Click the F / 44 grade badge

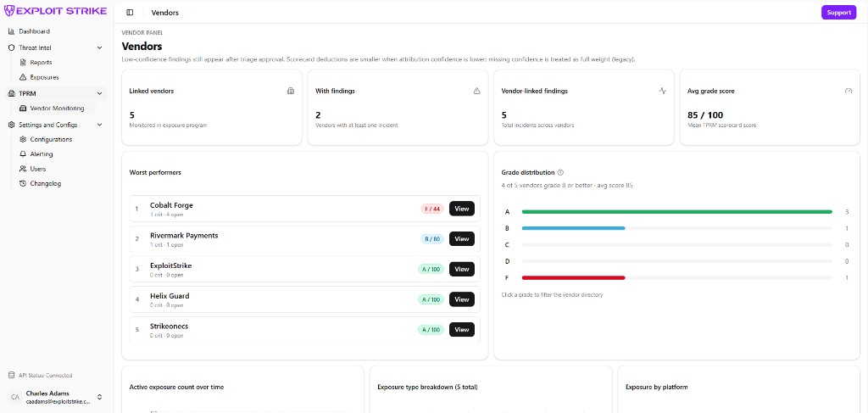click(432, 209)
